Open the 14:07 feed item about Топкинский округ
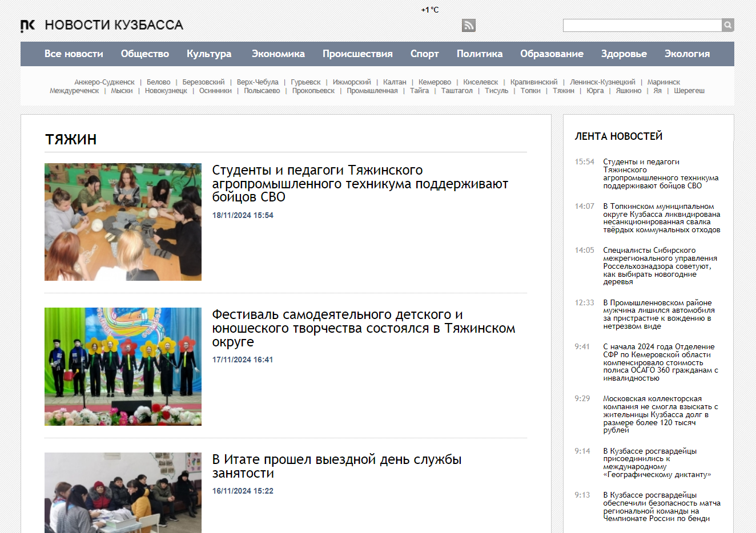The height and width of the screenshot is (533, 756). pyautogui.click(x=661, y=218)
